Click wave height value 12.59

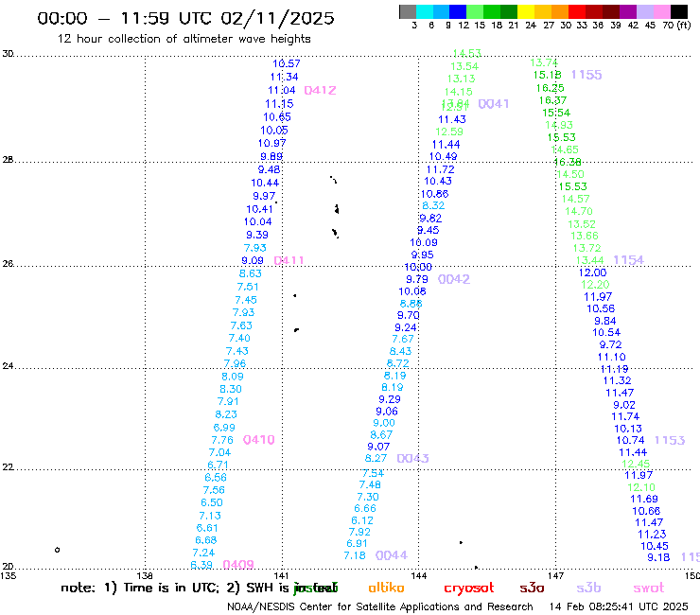coord(449,132)
